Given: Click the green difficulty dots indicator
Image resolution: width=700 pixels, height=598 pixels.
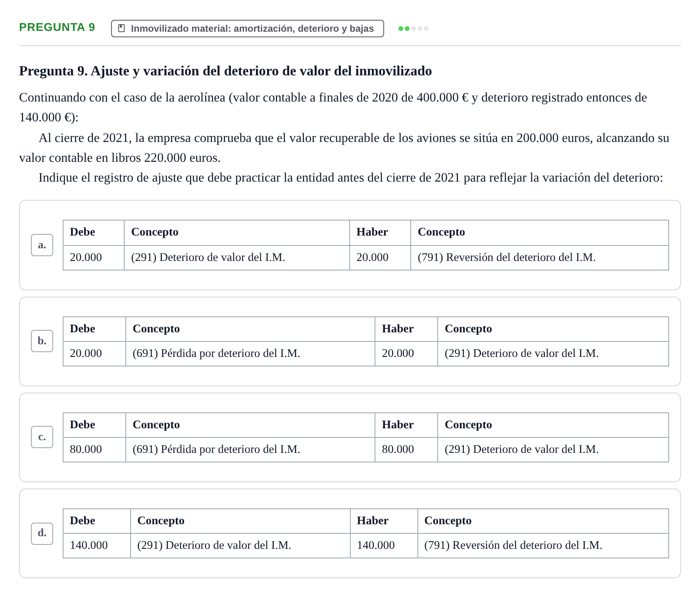Looking at the screenshot, I should [413, 29].
